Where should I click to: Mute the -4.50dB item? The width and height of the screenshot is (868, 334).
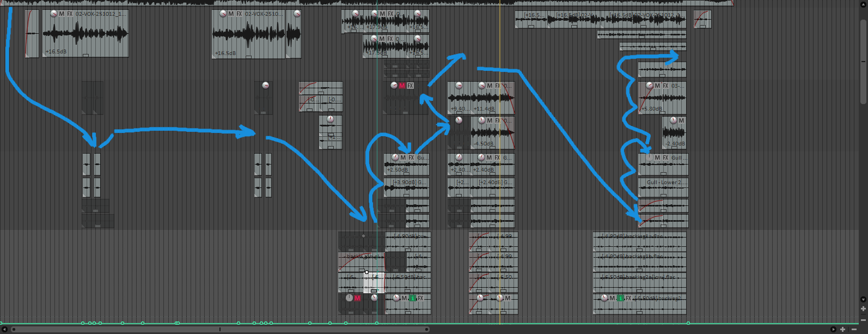(490, 120)
